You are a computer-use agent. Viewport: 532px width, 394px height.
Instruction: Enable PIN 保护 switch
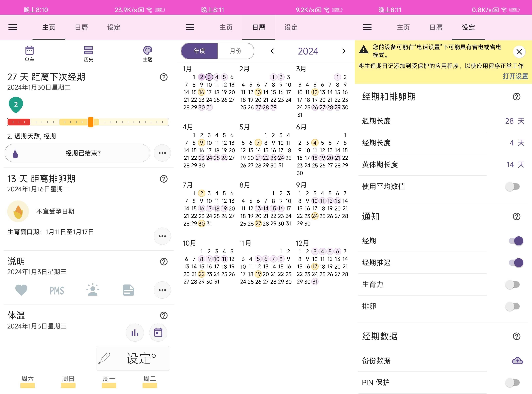513,383
